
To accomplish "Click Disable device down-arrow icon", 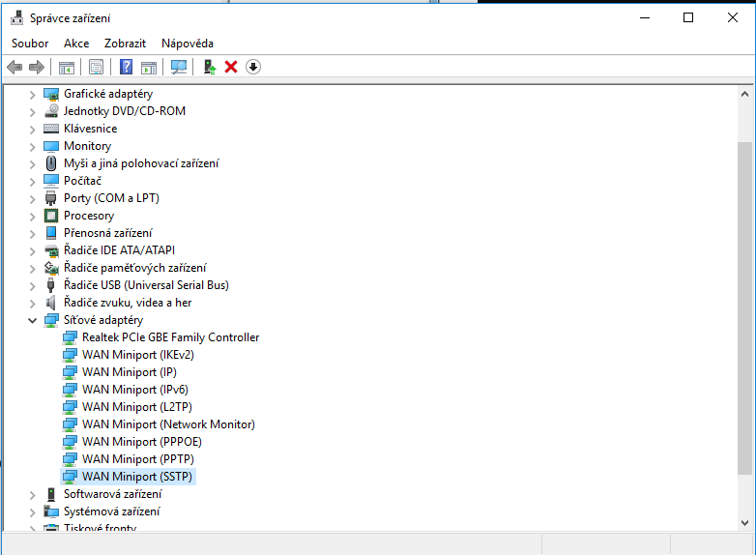I will [253, 67].
